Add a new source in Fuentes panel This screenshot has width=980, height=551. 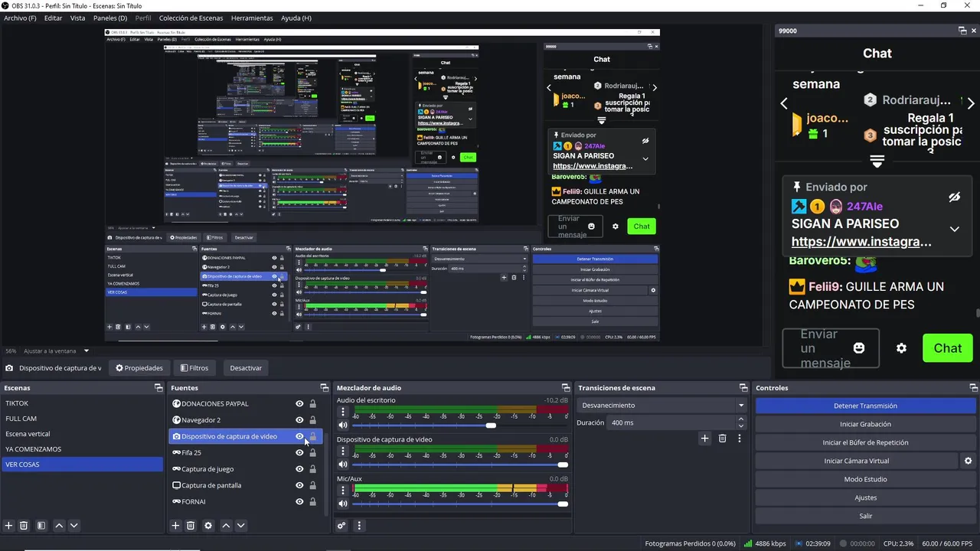pos(175,526)
